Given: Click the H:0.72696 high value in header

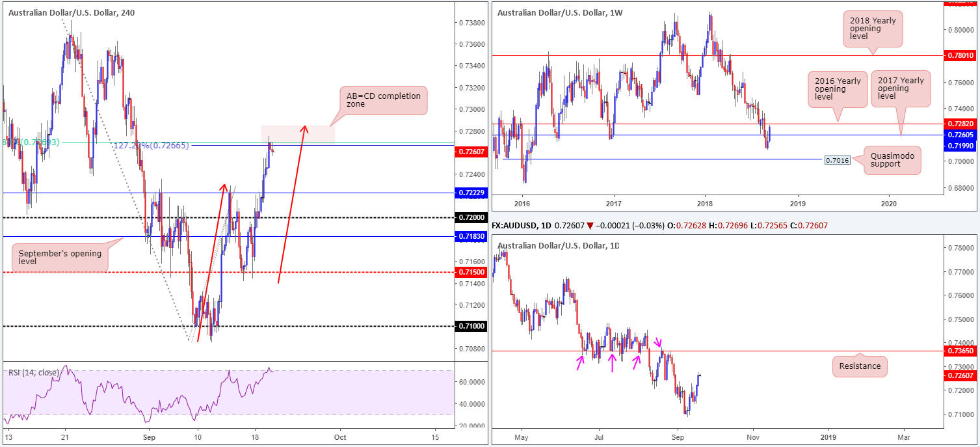Looking at the screenshot, I should 730,225.
